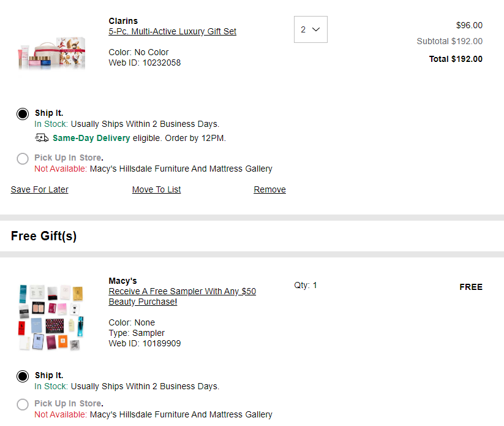Viewport: 504px width, 426px height.
Task: Click the Clarins brand name
Action: pyautogui.click(x=123, y=21)
